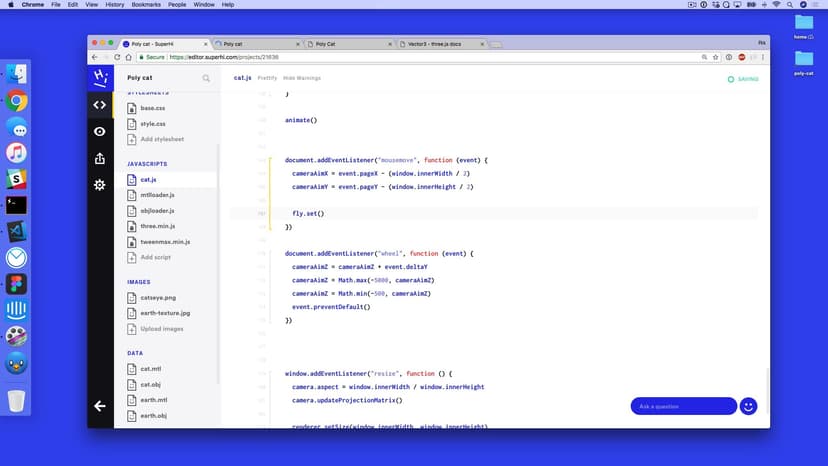Click Add stylesheet in file list
Image resolution: width=828 pixels, height=466 pixels.
[x=161, y=139]
